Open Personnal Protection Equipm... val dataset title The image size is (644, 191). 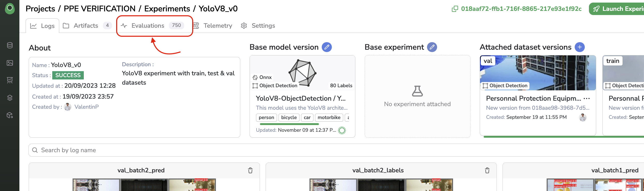point(533,98)
